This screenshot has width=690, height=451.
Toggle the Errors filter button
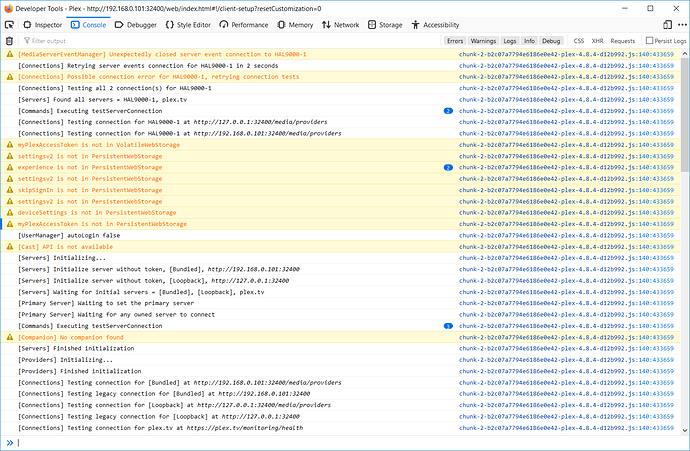(x=455, y=41)
